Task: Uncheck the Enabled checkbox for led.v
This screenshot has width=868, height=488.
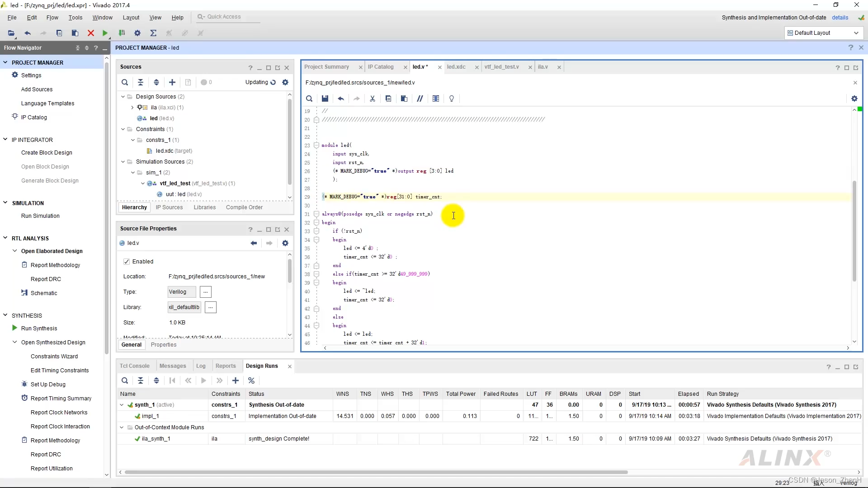Action: [x=127, y=262]
